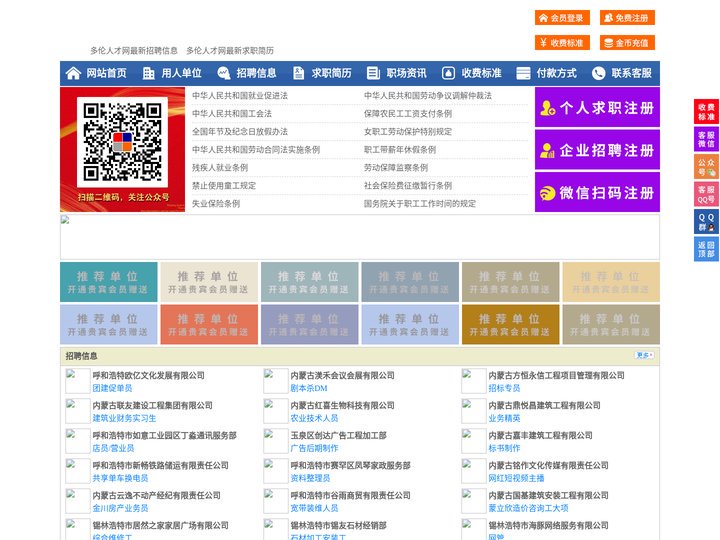Click logo image of 呼和浩特欧亿文化发展有限公司
The width and height of the screenshot is (720, 540).
click(78, 381)
